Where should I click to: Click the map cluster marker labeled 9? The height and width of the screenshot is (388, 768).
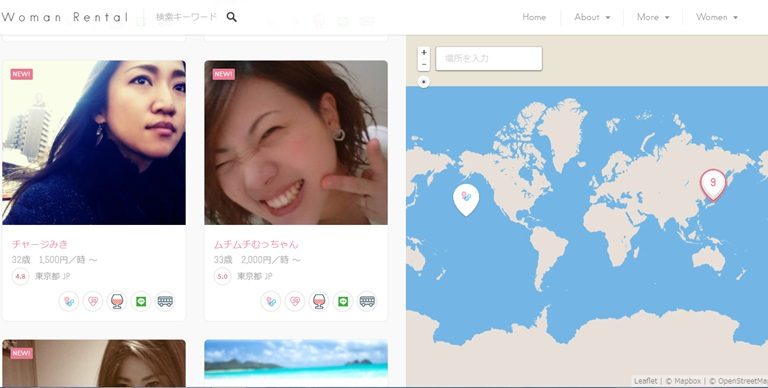713,184
